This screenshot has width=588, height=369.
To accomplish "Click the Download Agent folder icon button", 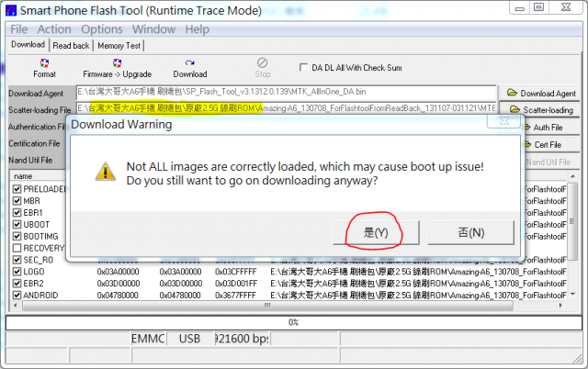I will (x=541, y=93).
